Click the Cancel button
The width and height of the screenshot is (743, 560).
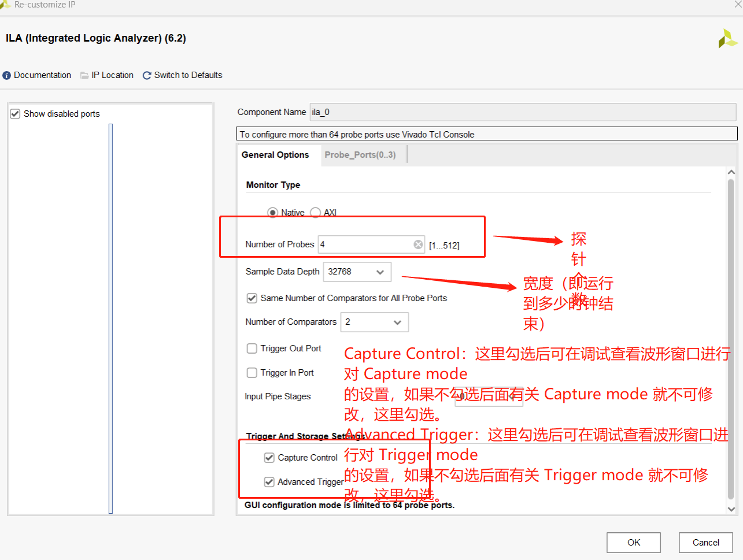(706, 543)
